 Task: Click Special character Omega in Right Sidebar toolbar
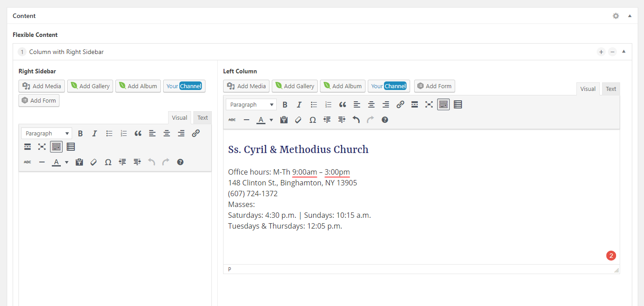tap(108, 162)
